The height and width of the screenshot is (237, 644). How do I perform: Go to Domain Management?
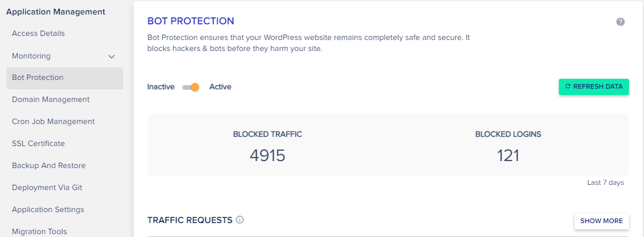(50, 100)
